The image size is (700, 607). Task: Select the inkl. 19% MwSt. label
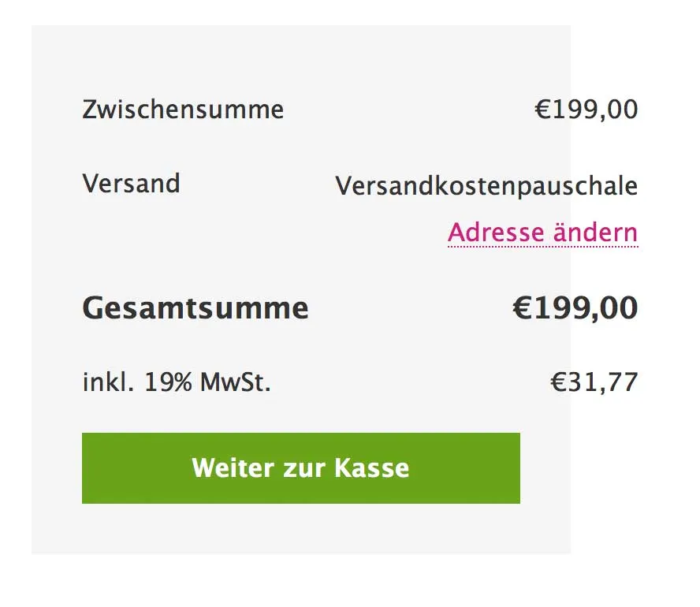177,382
